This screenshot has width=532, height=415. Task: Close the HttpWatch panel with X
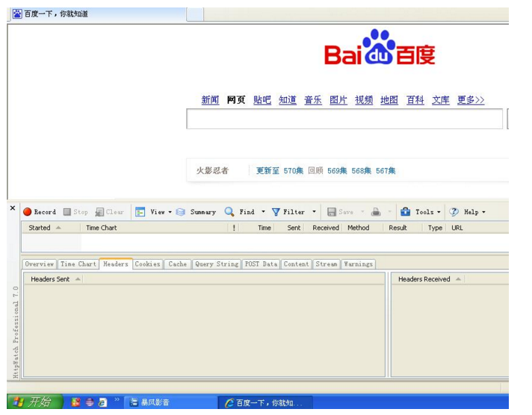pyautogui.click(x=13, y=207)
